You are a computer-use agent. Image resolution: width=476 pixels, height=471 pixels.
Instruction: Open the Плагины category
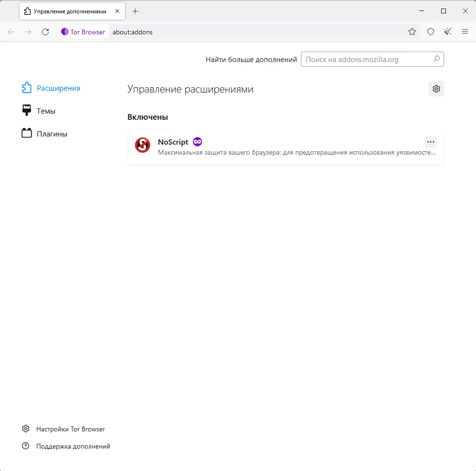[44, 134]
